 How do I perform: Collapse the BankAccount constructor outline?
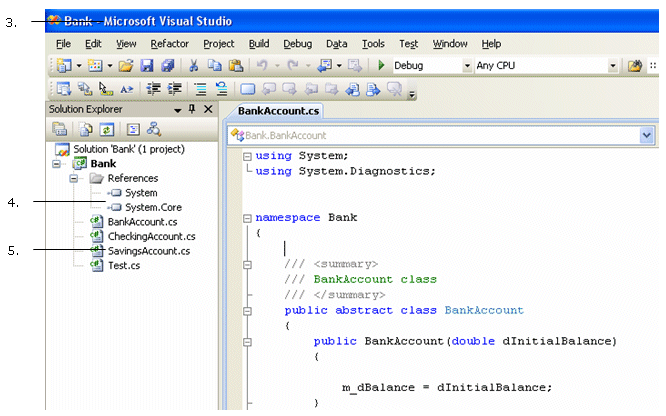pos(247,342)
